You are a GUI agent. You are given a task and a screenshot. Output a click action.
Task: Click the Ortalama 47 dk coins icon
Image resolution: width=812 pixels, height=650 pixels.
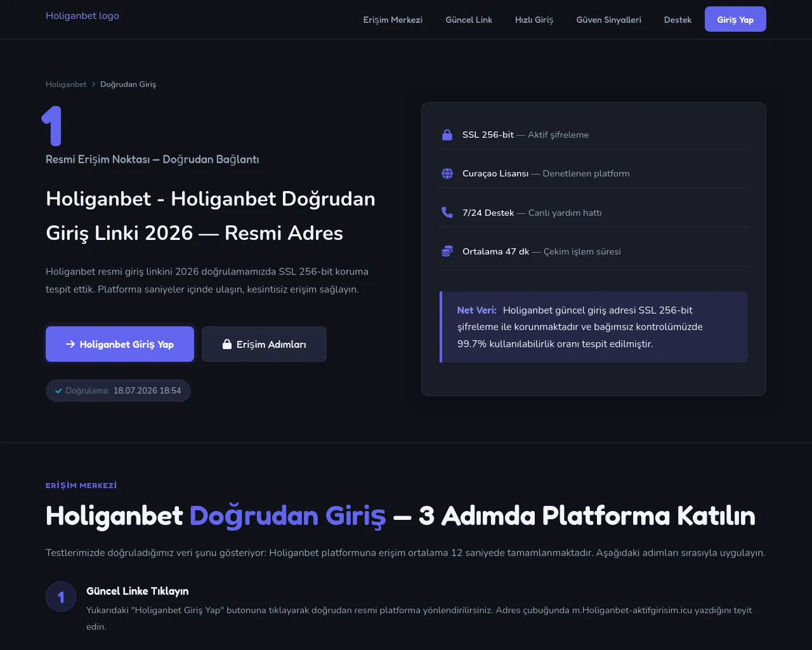[447, 251]
